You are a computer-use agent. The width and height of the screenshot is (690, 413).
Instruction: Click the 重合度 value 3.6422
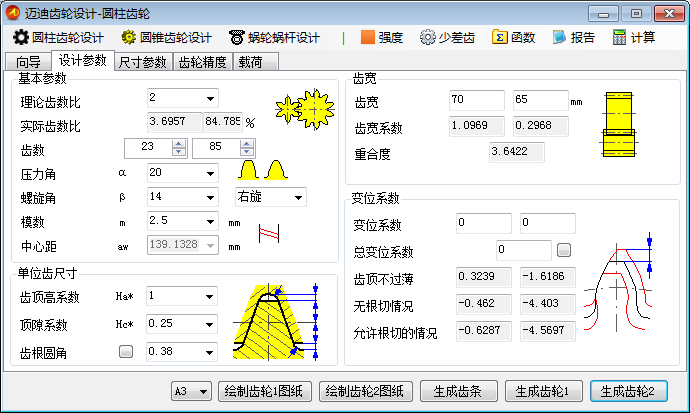[x=516, y=152]
